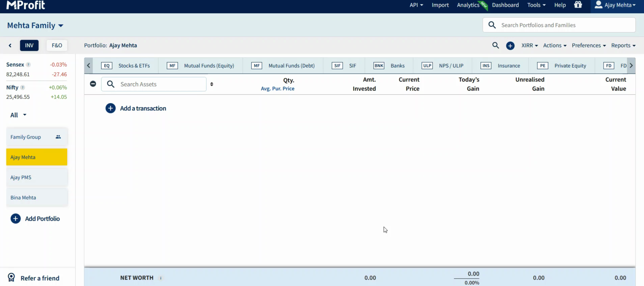Click the Add a transaction link
The height and width of the screenshot is (286, 644).
click(x=143, y=108)
